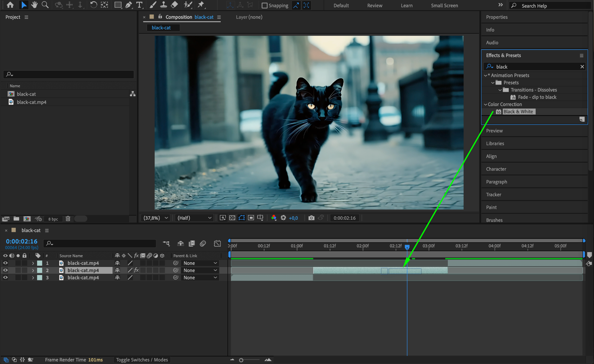Select the Pen tool
This screenshot has height=364, width=594.
[x=128, y=5]
